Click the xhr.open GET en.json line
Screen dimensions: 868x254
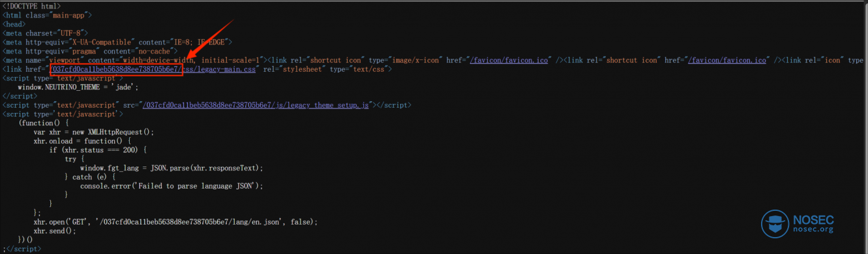(x=175, y=222)
